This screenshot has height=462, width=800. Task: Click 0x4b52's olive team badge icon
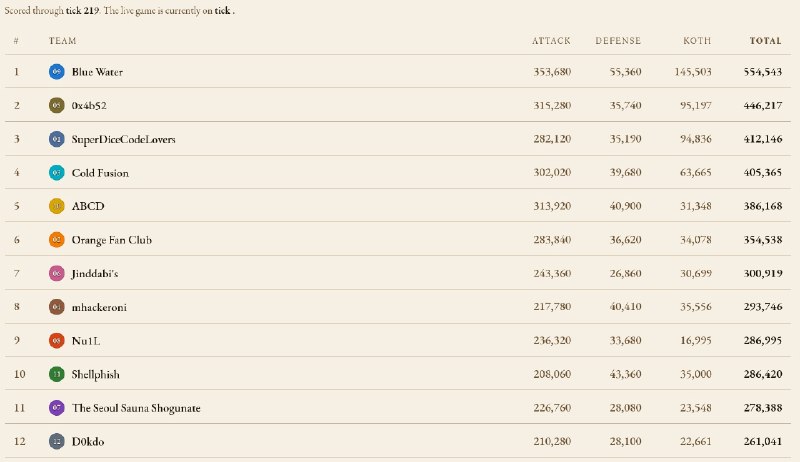click(x=57, y=105)
